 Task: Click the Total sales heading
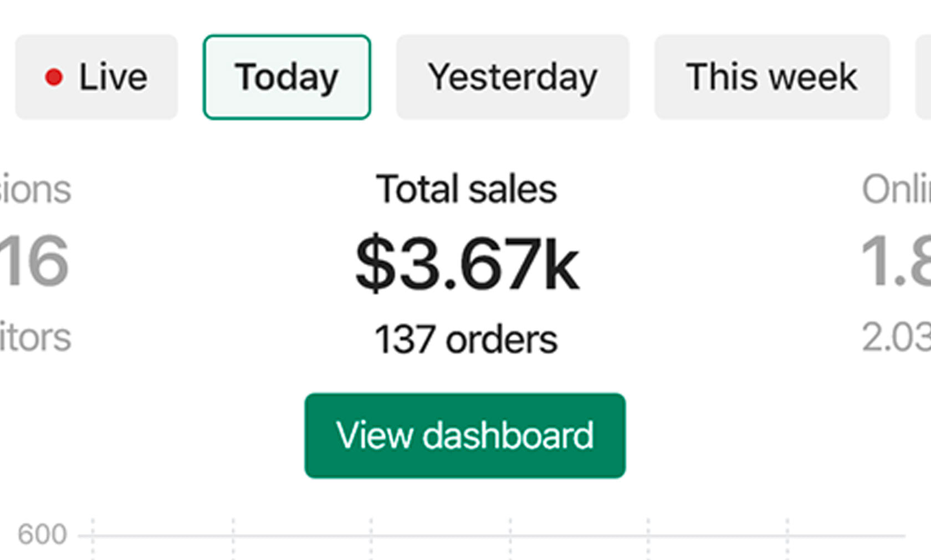(466, 189)
